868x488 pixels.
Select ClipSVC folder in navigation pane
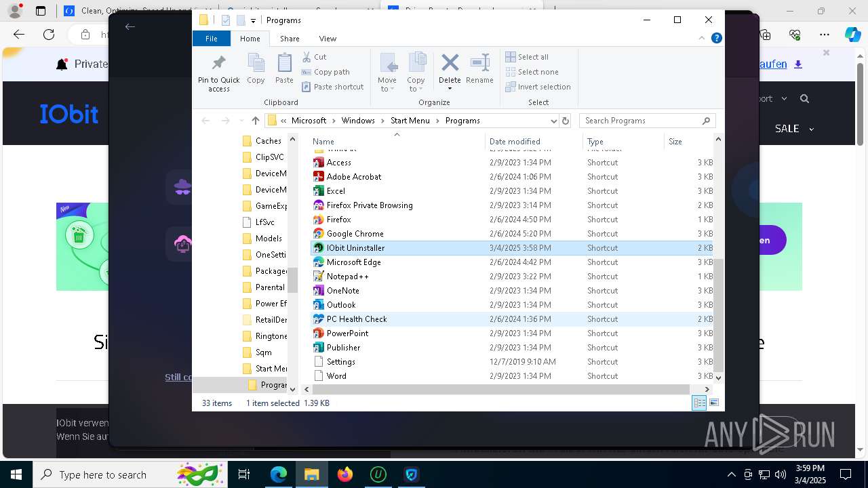(263, 157)
